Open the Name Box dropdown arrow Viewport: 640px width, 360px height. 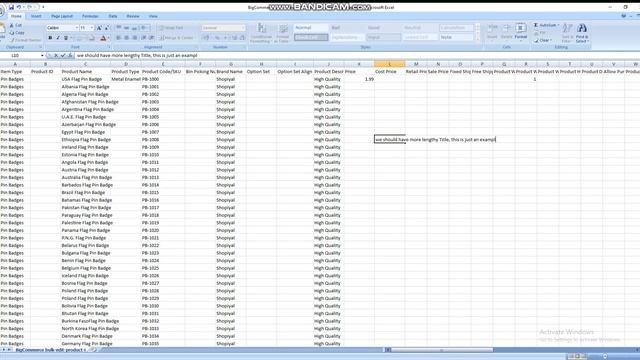point(42,56)
